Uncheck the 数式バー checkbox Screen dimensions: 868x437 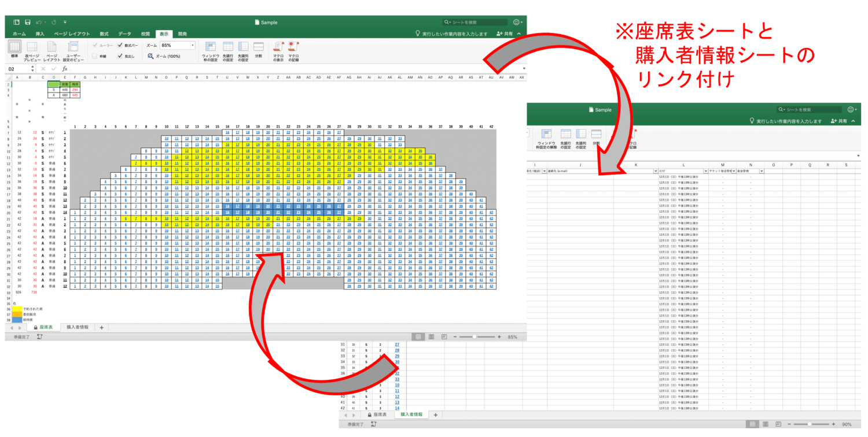[x=120, y=44]
